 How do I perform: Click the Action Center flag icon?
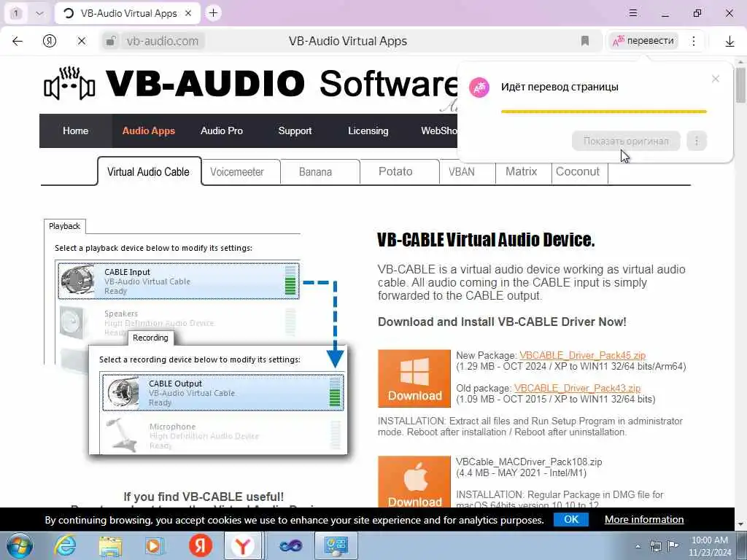tap(673, 545)
